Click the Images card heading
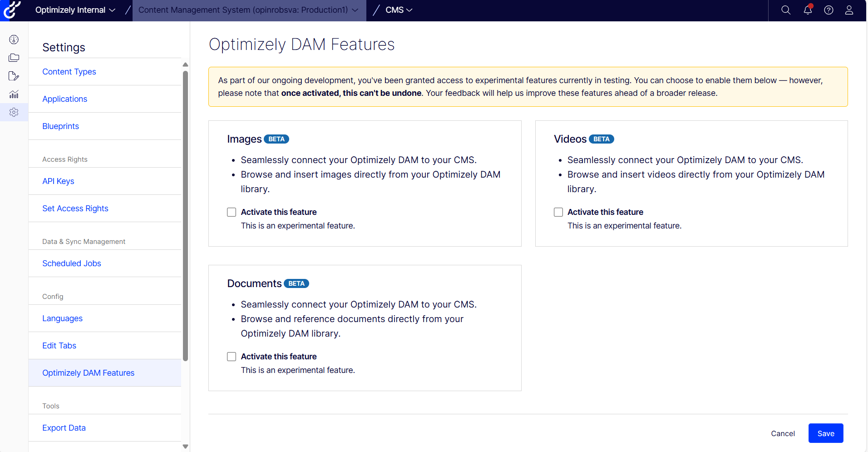The height and width of the screenshot is (452, 868). point(244,139)
